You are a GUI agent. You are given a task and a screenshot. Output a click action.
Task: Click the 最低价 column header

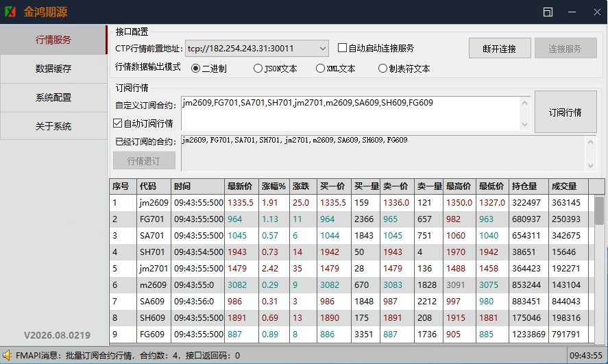[x=492, y=186]
